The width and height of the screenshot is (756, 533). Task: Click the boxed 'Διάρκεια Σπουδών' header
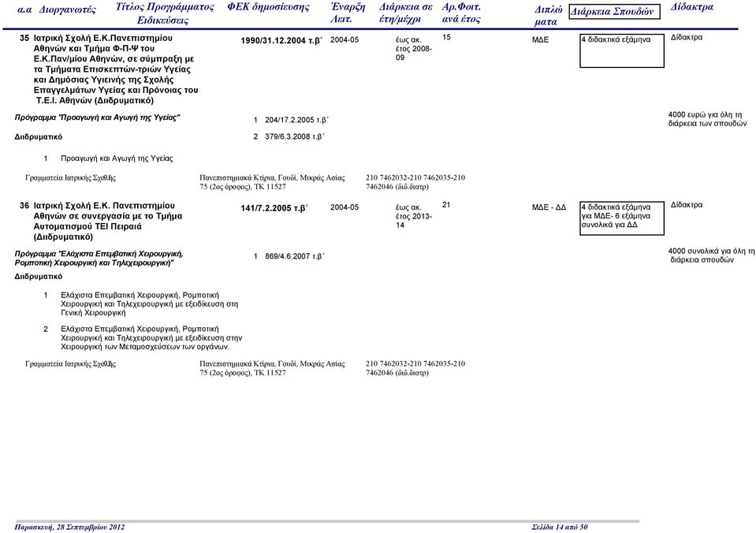pos(614,12)
